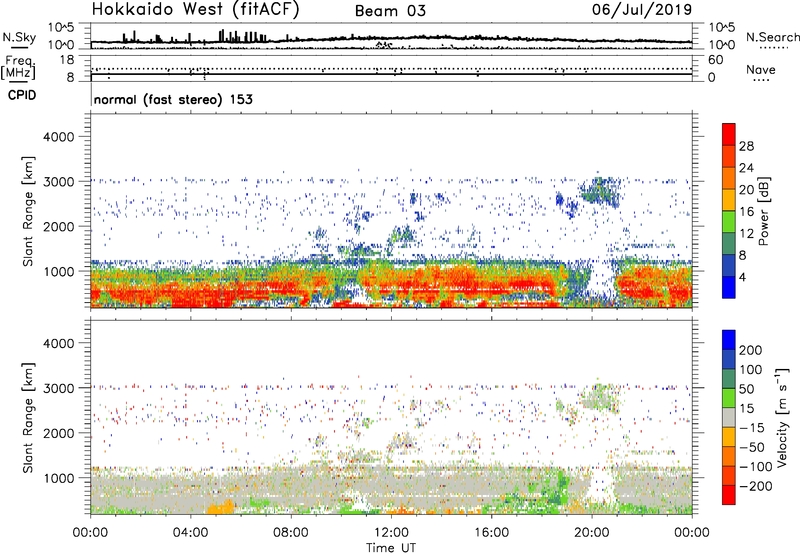800x554 pixels.
Task: Click the date '06/Jul/2019' in the header
Action: (642, 9)
